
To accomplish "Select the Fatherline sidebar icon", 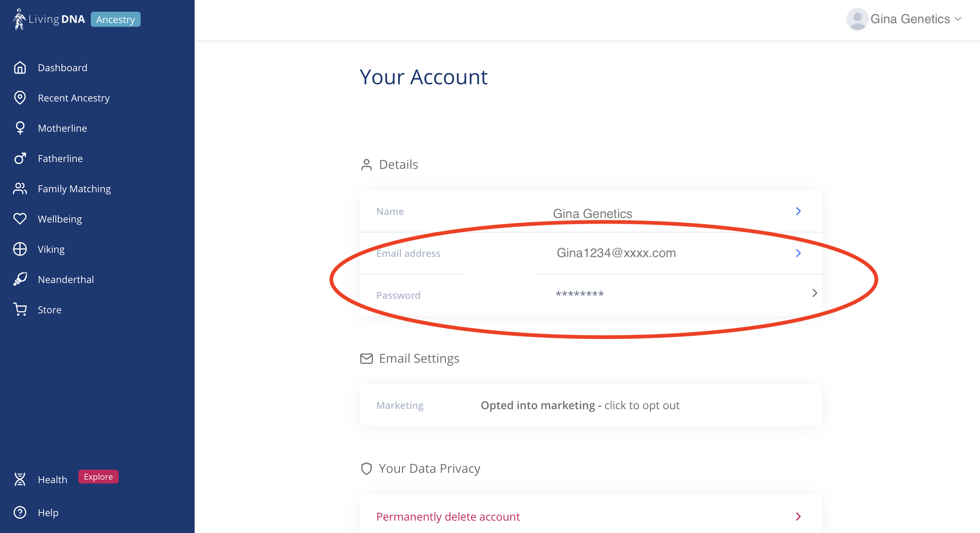I will click(x=20, y=158).
